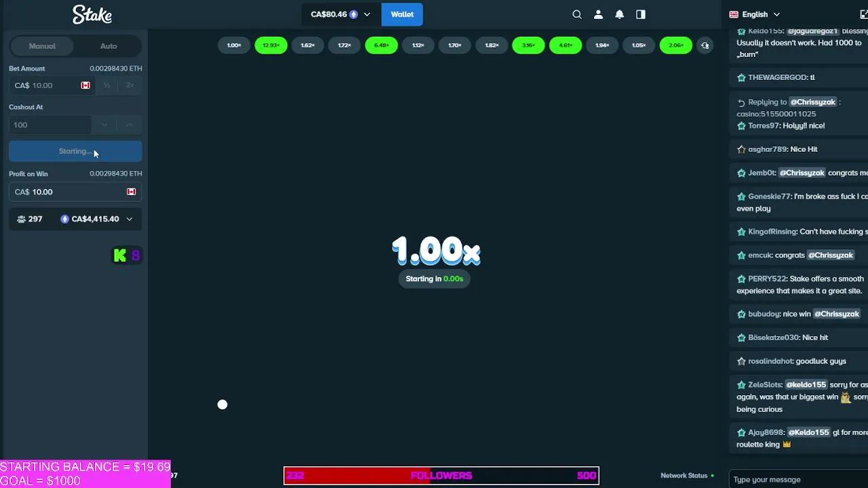Open the 12.93× crash result
The height and width of the screenshot is (488, 868).
click(x=271, y=45)
